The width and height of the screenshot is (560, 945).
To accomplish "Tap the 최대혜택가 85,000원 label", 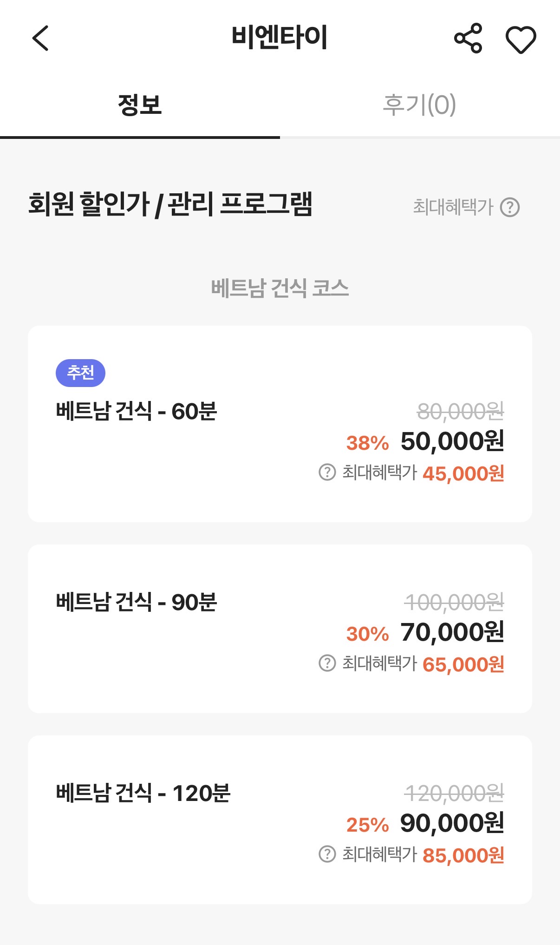I will coord(423,855).
